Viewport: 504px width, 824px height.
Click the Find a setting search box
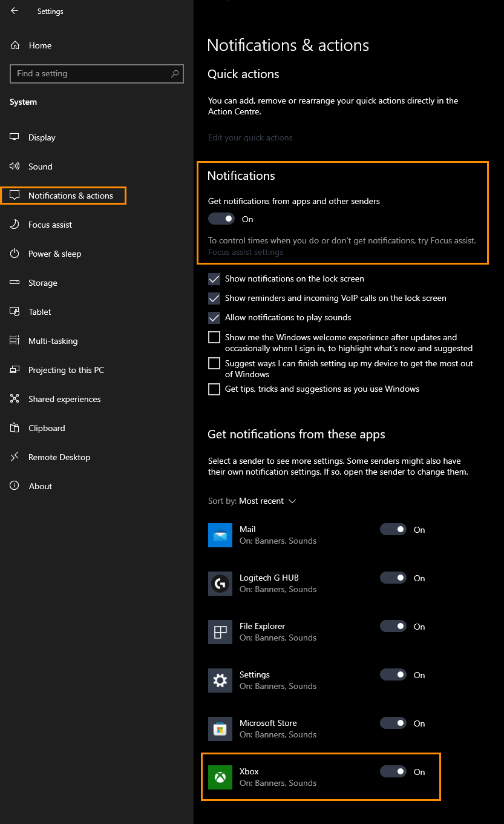tap(97, 74)
